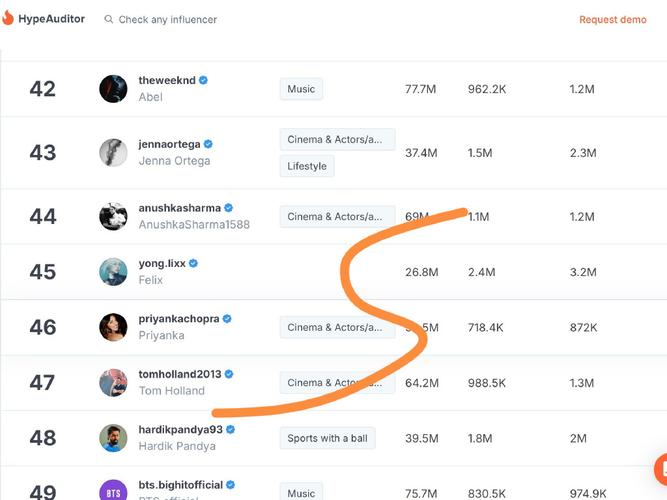Viewport: 667px width, 500px height.
Task: Select the Music tag for theweeknd
Action: (x=301, y=89)
